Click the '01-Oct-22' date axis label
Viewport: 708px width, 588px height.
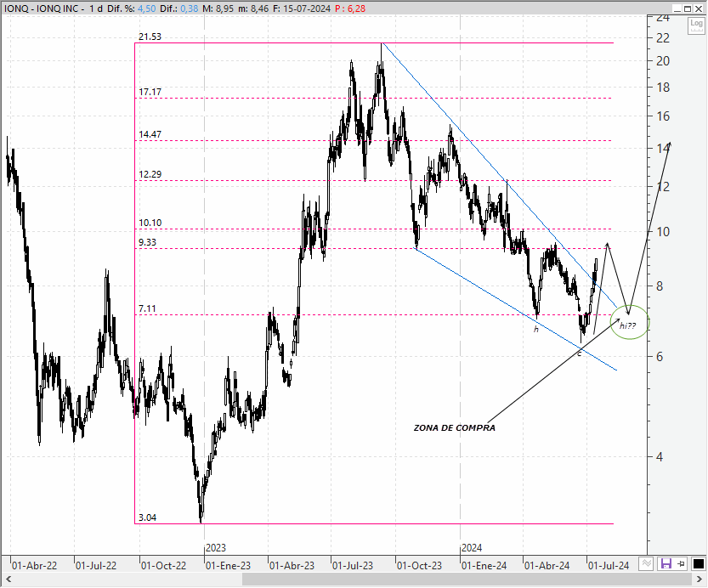click(163, 565)
